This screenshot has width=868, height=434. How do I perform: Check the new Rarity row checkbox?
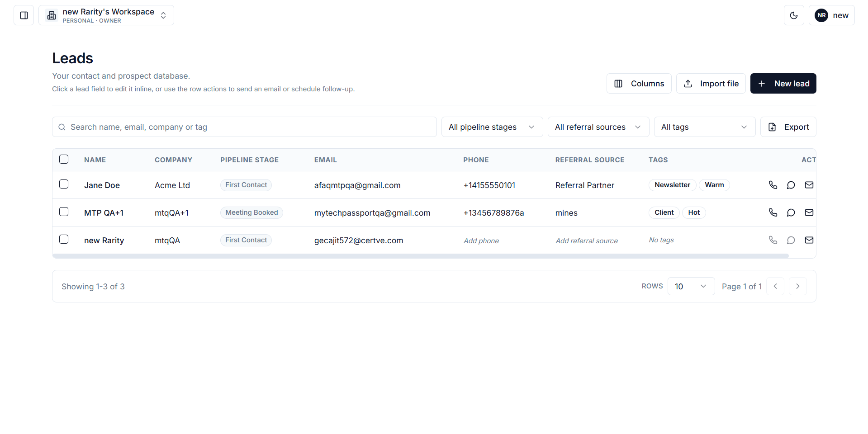click(x=64, y=239)
